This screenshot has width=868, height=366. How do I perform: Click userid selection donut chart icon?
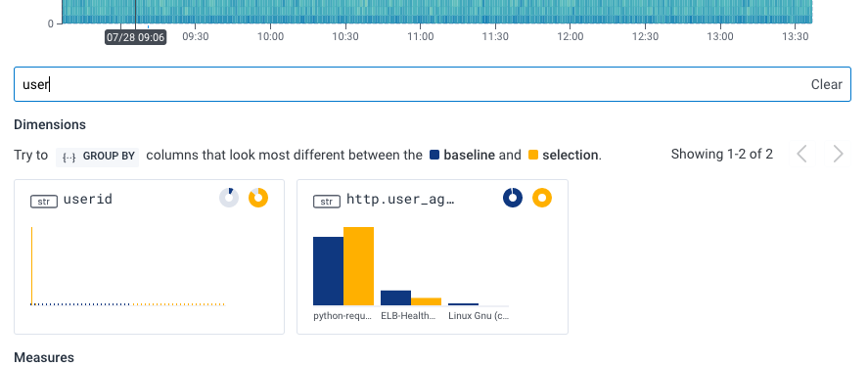(x=258, y=198)
